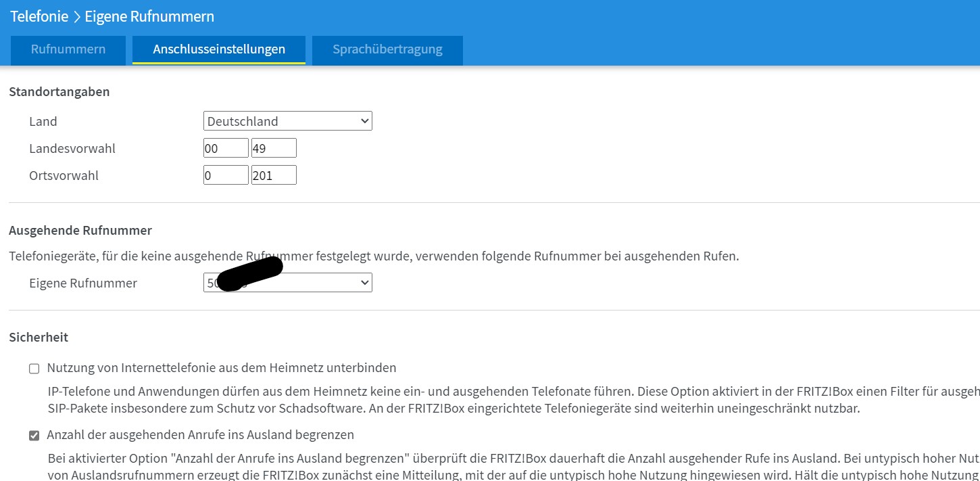Image resolution: width=980 pixels, height=481 pixels.
Task: Click the Eigene Rufnummern breadcrumb
Action: (x=149, y=16)
